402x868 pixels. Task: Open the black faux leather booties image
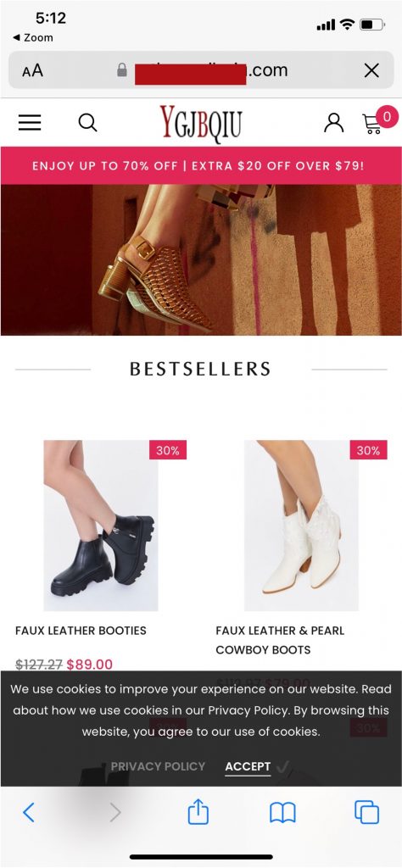pyautogui.click(x=101, y=526)
